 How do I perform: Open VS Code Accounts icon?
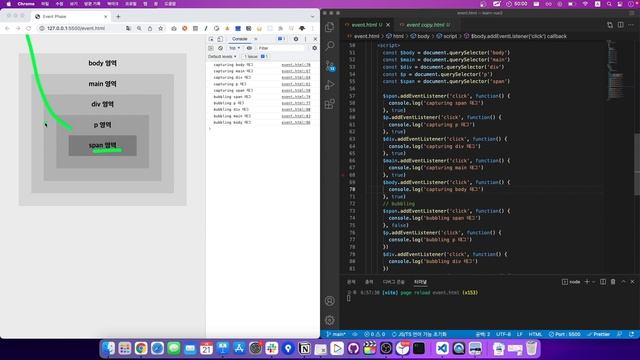(x=330, y=301)
